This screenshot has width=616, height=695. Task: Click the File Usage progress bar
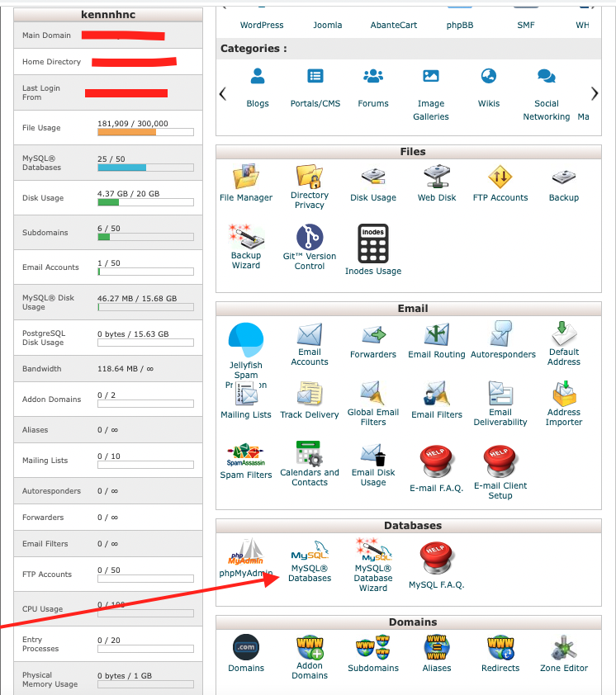point(145,132)
